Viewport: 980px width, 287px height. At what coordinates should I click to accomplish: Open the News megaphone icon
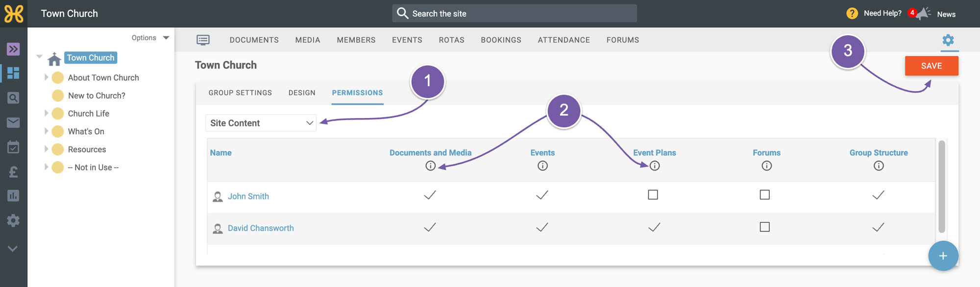click(924, 13)
